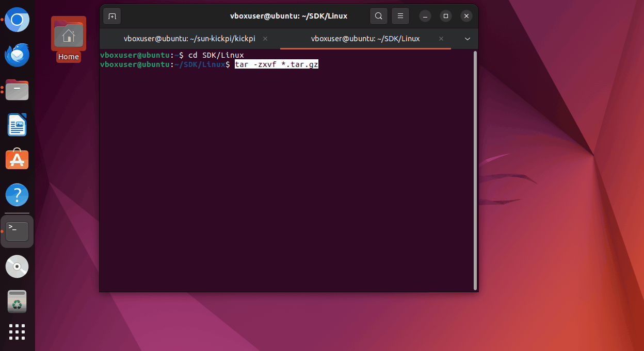Open the Files manager in dock
The image size is (644, 351).
click(17, 90)
